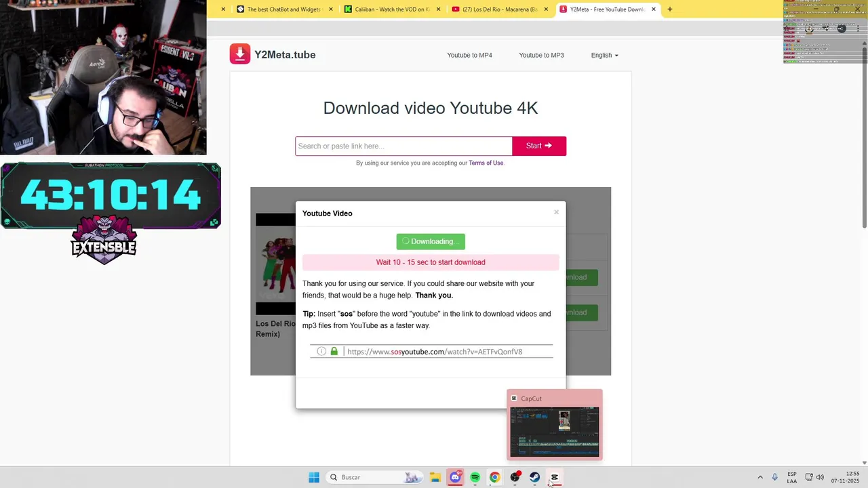Close the Caliiban VOD tab
868x488 pixels.
[x=439, y=9]
